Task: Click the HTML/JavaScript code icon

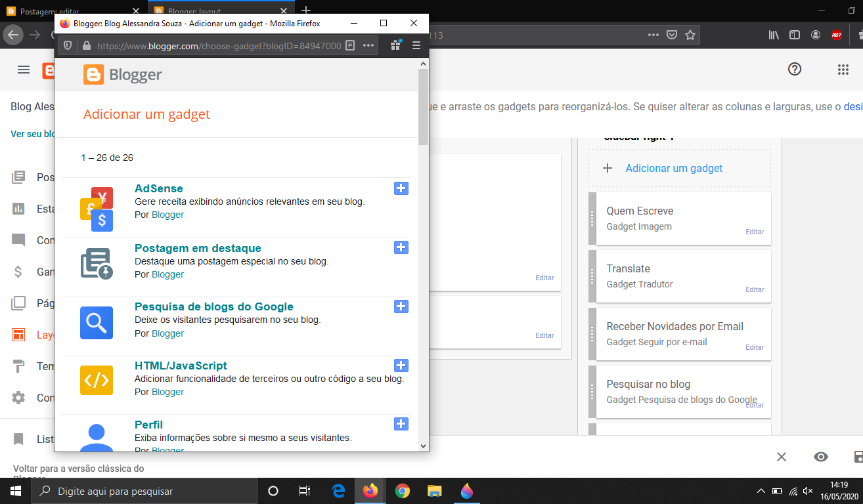Action: click(97, 381)
